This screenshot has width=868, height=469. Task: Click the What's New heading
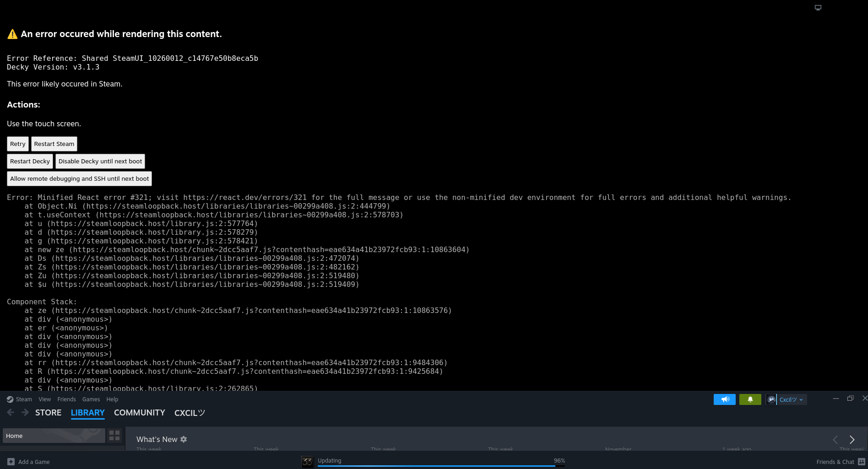(157, 439)
